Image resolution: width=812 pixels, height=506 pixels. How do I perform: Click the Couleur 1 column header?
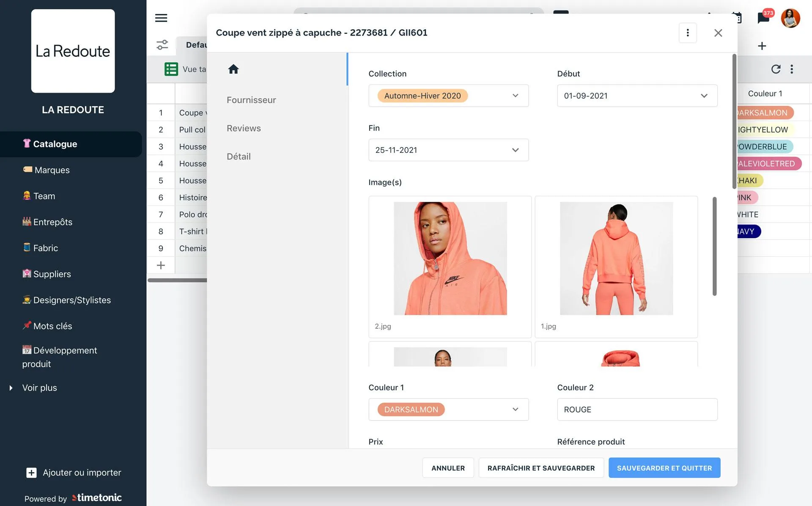765,93
